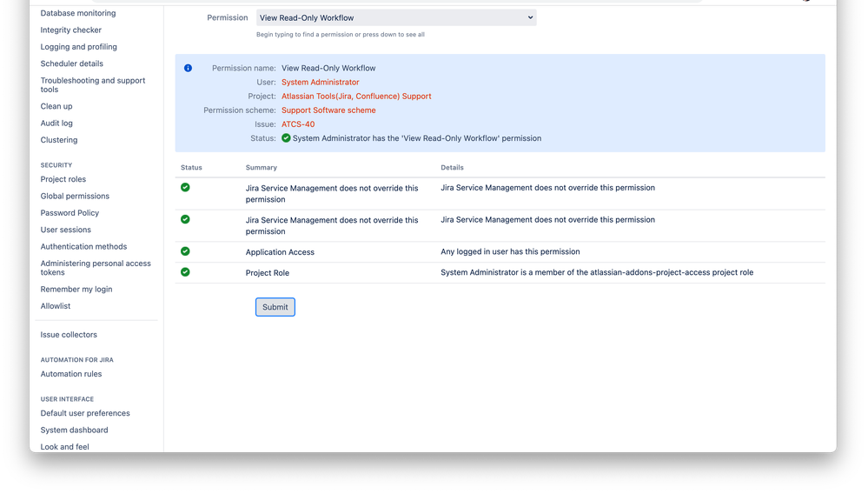Click the 'Project Role' summary cell
Screen dimensions: 868x494
(268, 273)
